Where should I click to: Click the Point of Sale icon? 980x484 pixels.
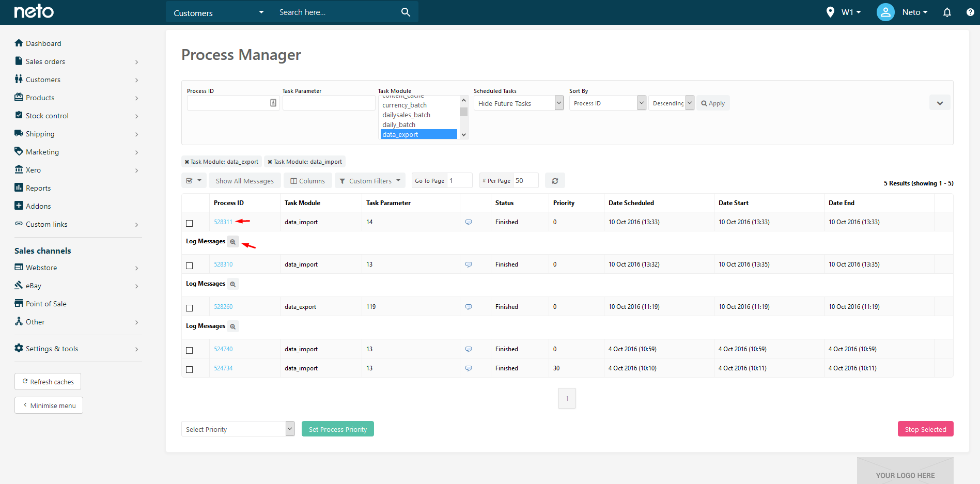pyautogui.click(x=19, y=303)
